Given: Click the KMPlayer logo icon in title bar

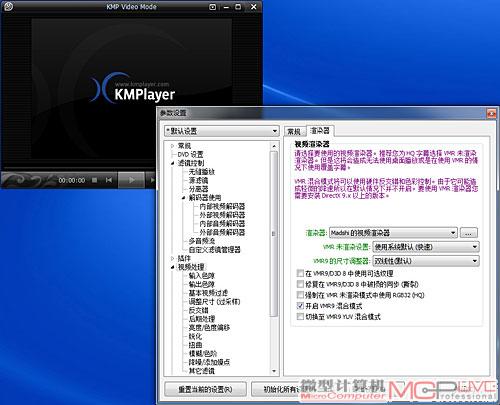Looking at the screenshot, I should click(x=9, y=6).
